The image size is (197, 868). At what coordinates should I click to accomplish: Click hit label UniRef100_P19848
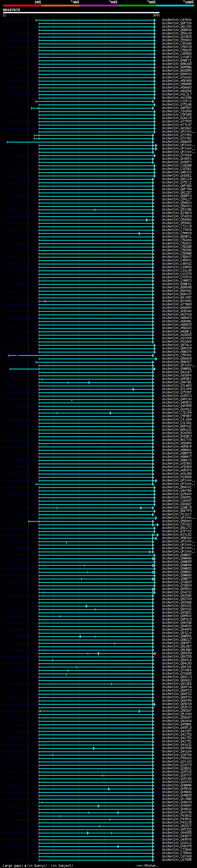click(x=176, y=477)
